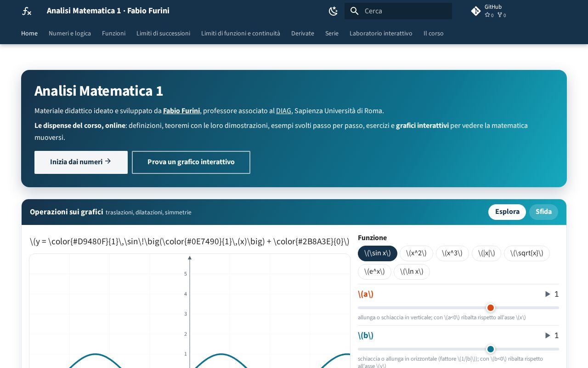Select the ln x function chip
Image resolution: width=588 pixels, height=368 pixels.
[412, 272]
